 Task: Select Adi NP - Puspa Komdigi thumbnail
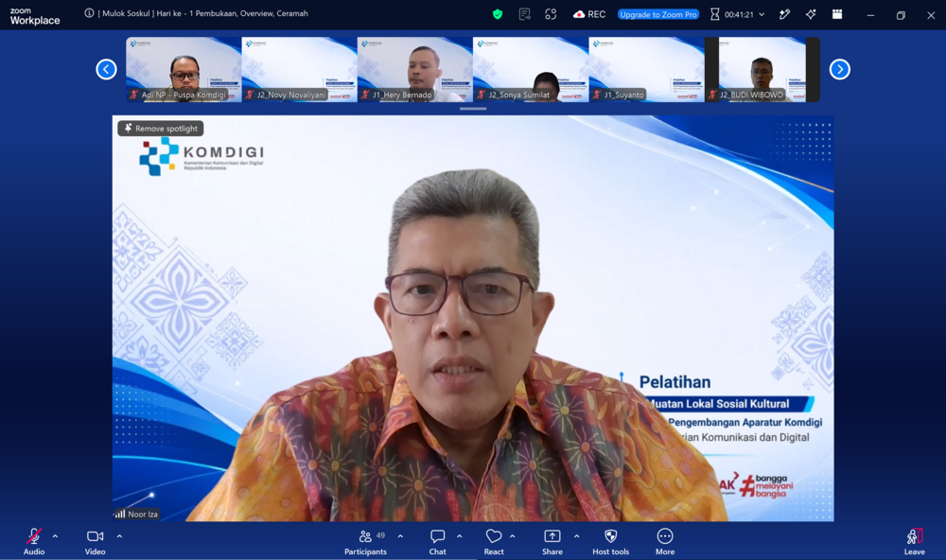coord(184,69)
